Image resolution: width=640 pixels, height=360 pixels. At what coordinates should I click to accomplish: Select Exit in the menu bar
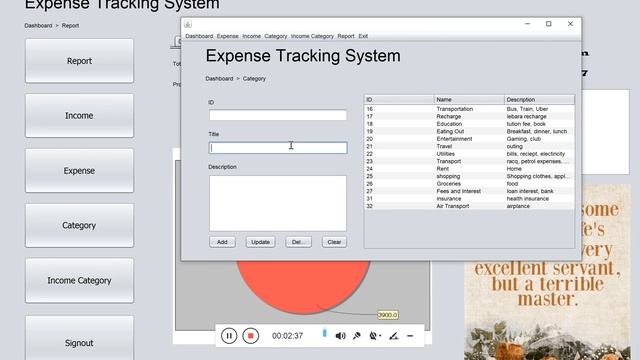point(363,36)
